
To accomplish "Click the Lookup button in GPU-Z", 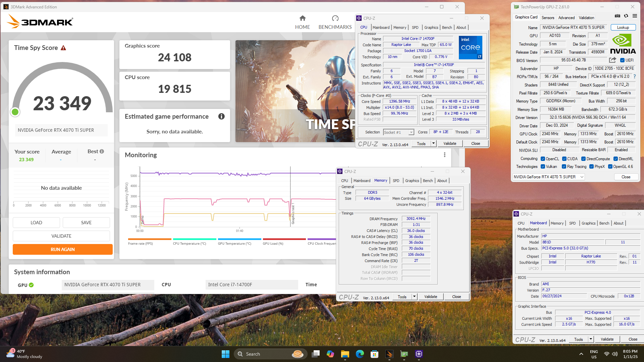I will pyautogui.click(x=623, y=27).
